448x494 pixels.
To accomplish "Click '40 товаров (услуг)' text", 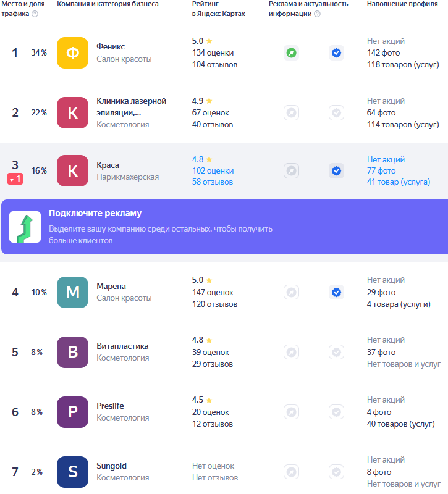I will click(400, 424).
